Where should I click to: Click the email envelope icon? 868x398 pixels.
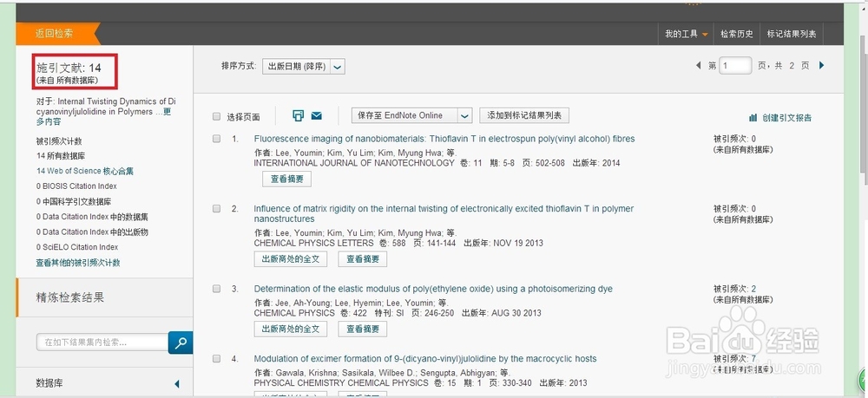click(317, 115)
